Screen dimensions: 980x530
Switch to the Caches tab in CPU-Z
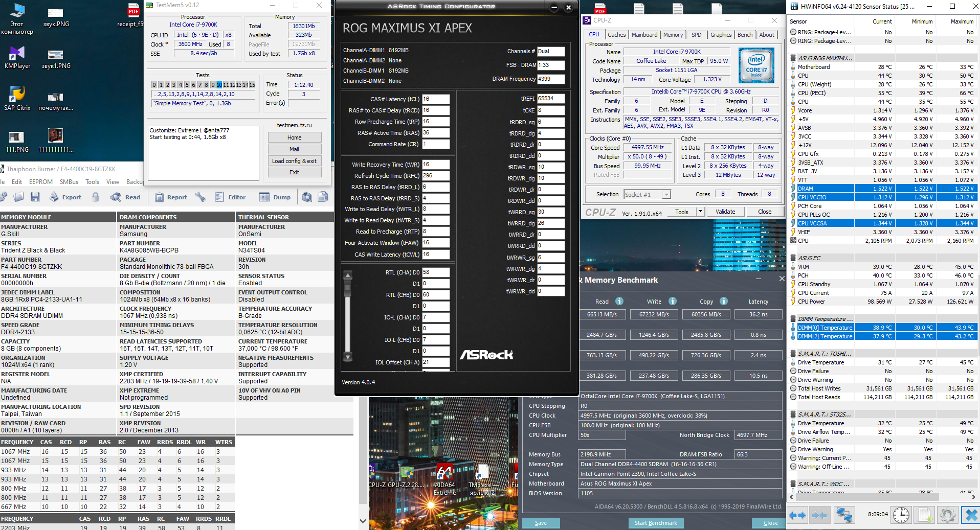[x=616, y=35]
